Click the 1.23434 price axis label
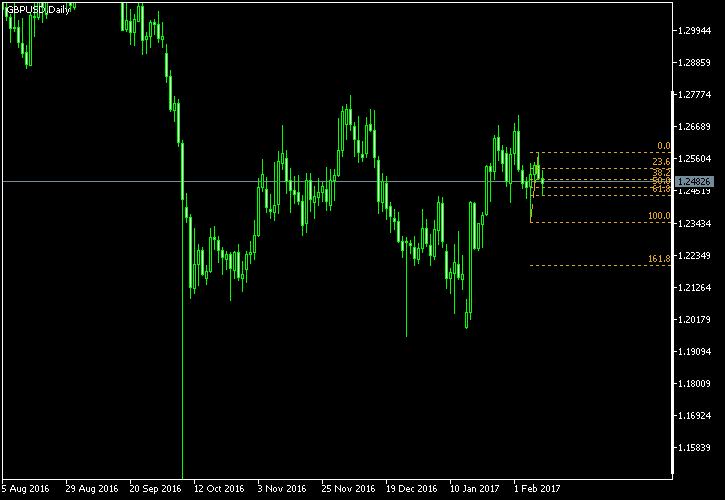 click(x=694, y=223)
